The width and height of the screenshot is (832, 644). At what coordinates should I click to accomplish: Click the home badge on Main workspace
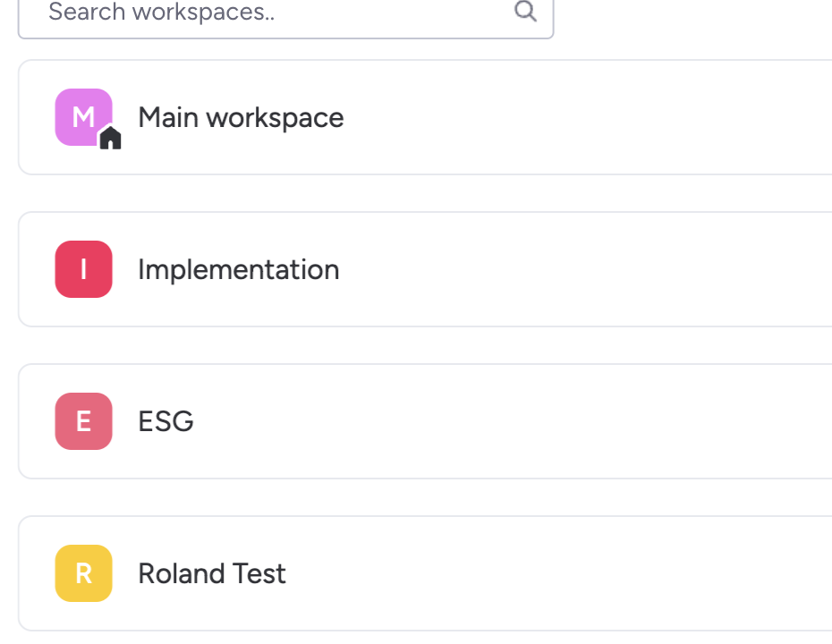pyautogui.click(x=110, y=139)
